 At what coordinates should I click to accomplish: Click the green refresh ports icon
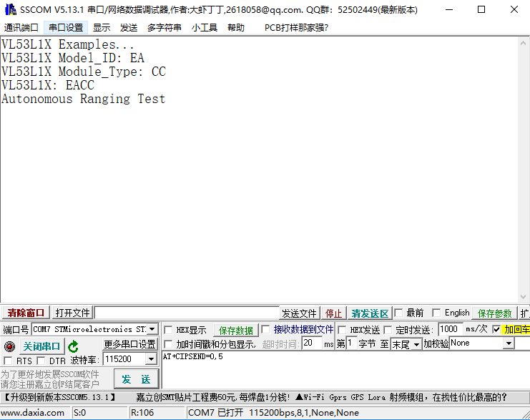coord(73,346)
